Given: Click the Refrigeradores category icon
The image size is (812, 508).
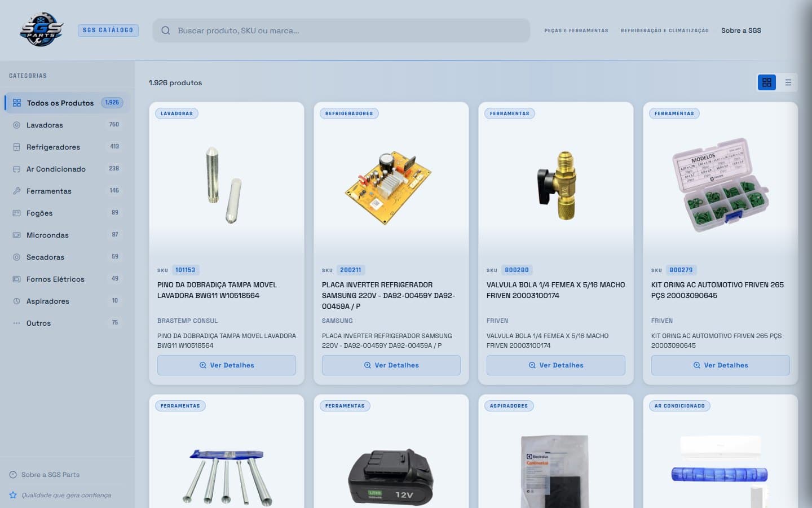Looking at the screenshot, I should (16, 147).
